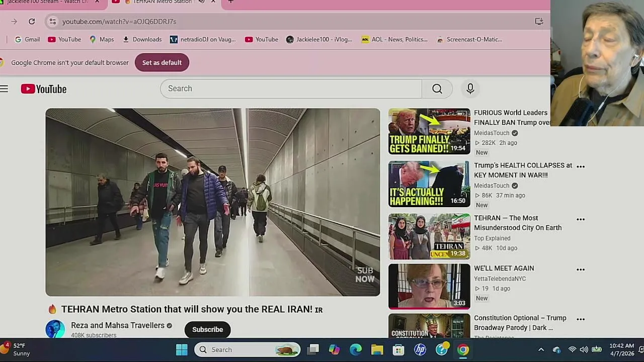Open the Gmail bookmark
Screen dimensions: 644x362
tap(27, 39)
